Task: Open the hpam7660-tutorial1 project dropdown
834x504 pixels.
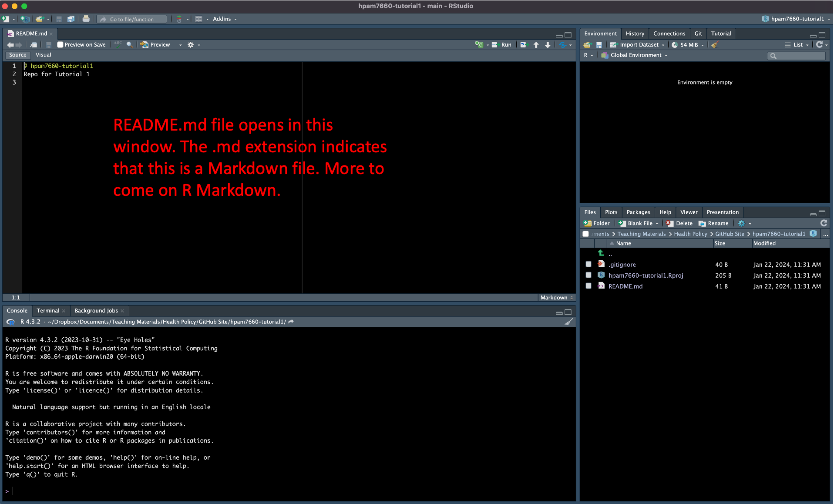Action: click(796, 19)
